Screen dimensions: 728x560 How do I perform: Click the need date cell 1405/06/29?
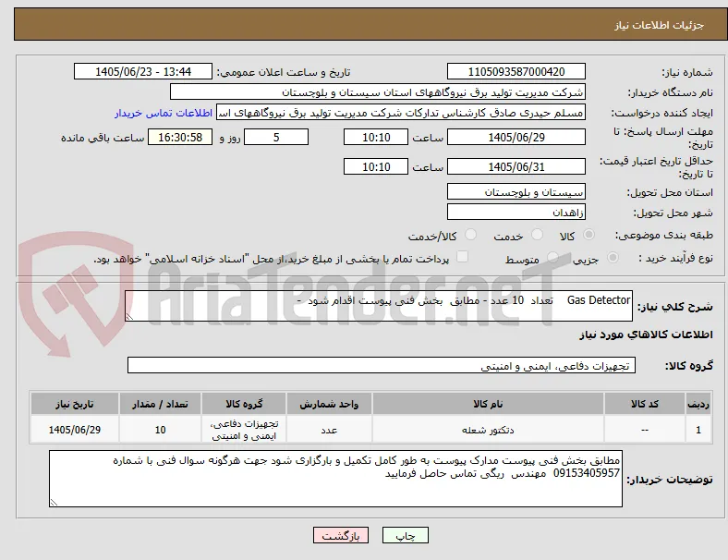point(75,430)
